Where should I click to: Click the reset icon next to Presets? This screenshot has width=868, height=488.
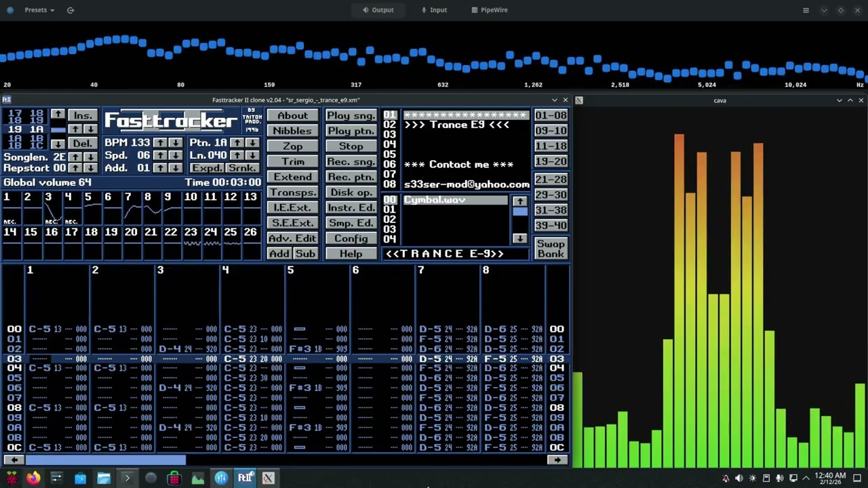[x=71, y=10]
